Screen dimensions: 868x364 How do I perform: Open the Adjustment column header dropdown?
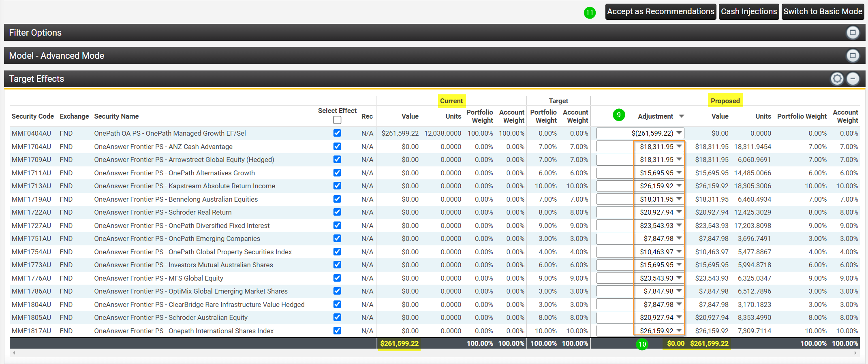682,116
